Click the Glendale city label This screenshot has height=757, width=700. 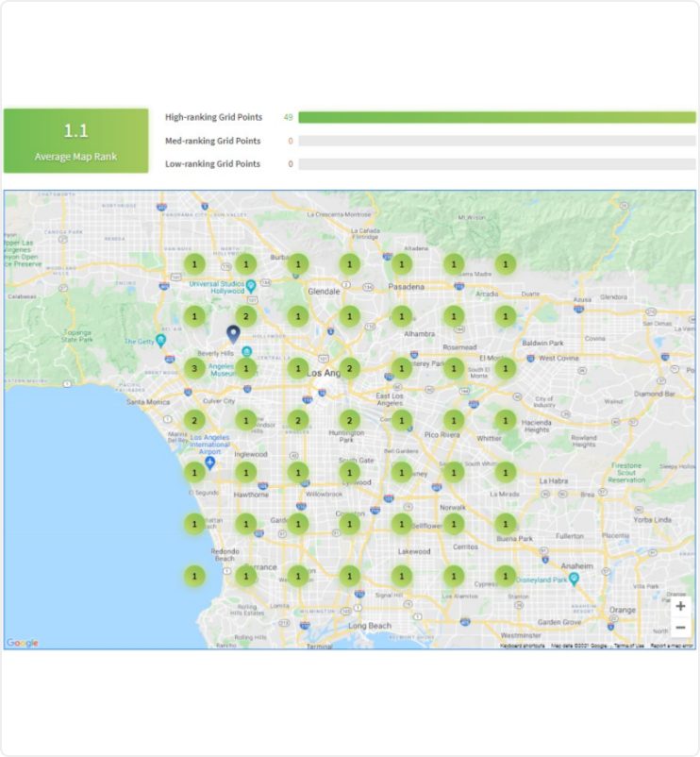click(x=324, y=292)
